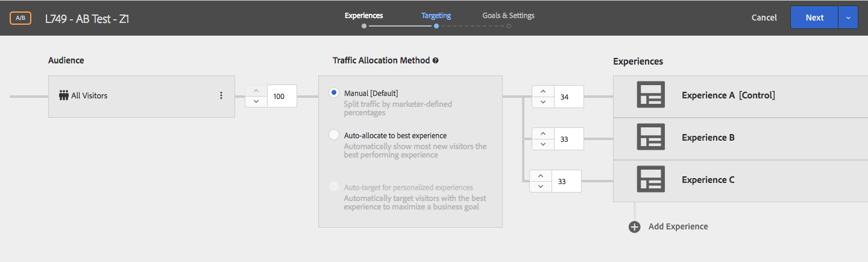Click the Traffic Allocation Method help icon
868x262 pixels.
click(x=435, y=60)
